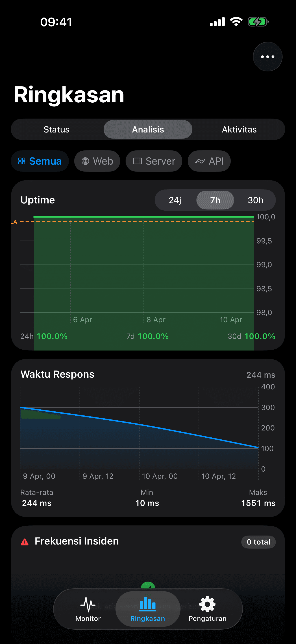Switch uptime range to 24j
This screenshot has width=296, height=644.
click(175, 200)
